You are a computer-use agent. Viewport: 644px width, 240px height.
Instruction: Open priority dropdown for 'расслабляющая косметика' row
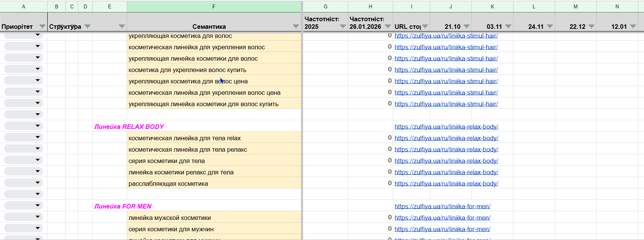point(37,183)
